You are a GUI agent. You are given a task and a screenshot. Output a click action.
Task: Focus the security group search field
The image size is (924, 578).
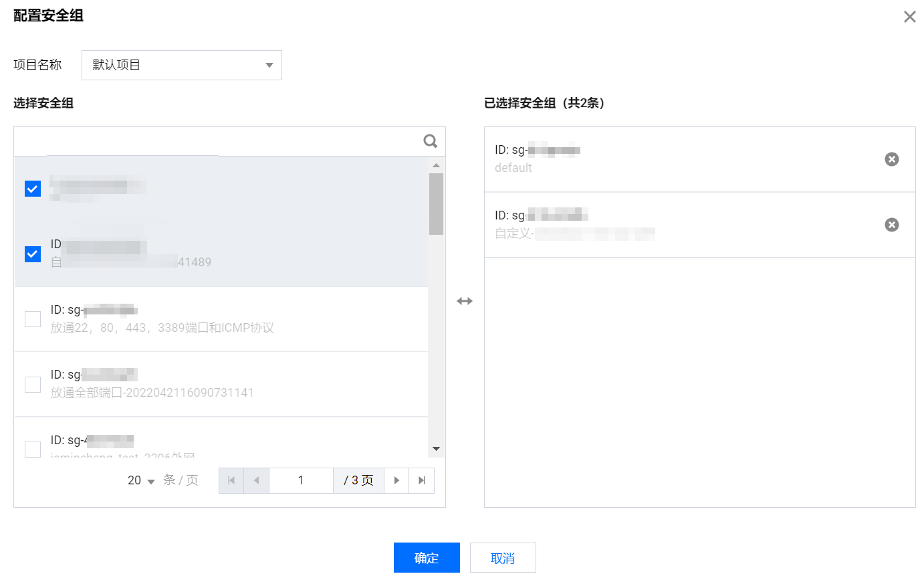(x=219, y=141)
